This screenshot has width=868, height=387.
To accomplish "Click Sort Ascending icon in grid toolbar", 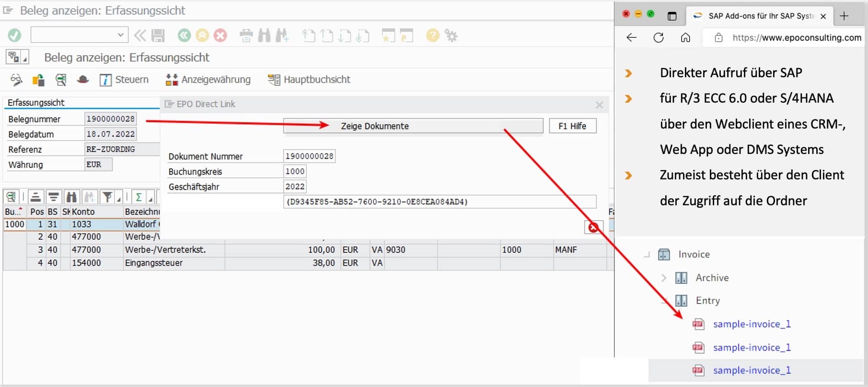I will pos(35,197).
